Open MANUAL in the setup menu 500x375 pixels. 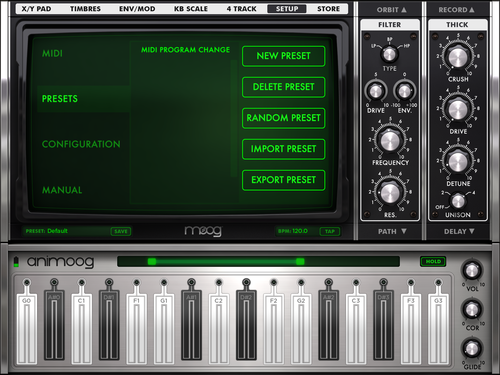[x=62, y=190]
